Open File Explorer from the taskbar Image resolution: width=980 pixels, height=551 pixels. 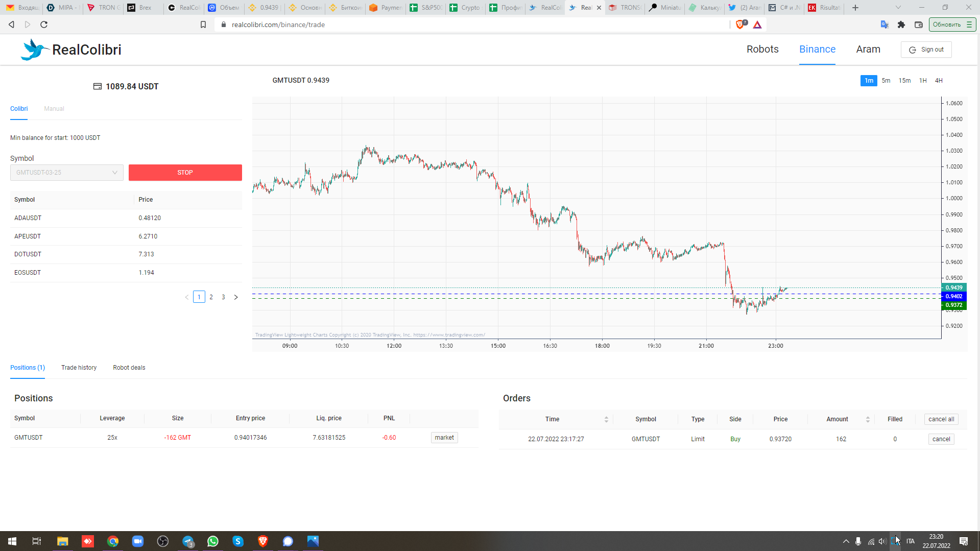(62, 541)
